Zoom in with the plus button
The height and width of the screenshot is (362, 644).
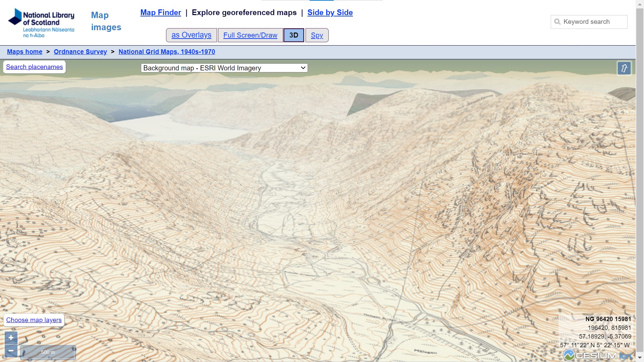[11, 338]
